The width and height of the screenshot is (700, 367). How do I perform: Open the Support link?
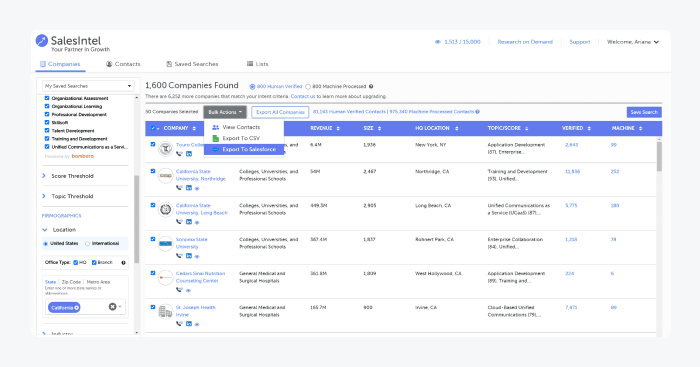579,42
